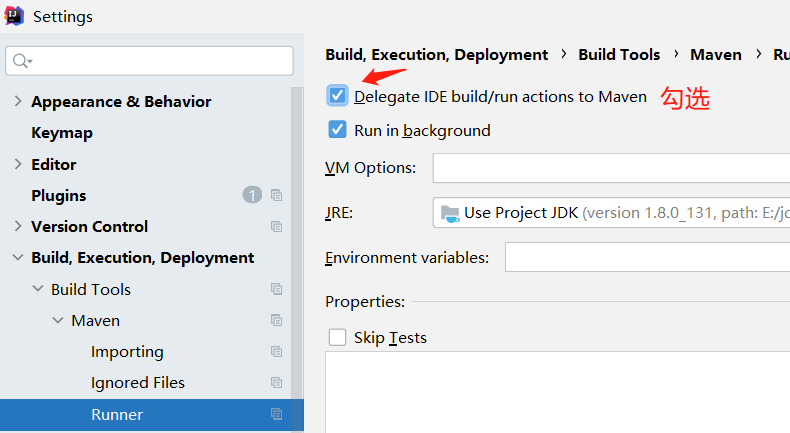Click the project-level icon beside Importing
790x433 pixels.
277,352
